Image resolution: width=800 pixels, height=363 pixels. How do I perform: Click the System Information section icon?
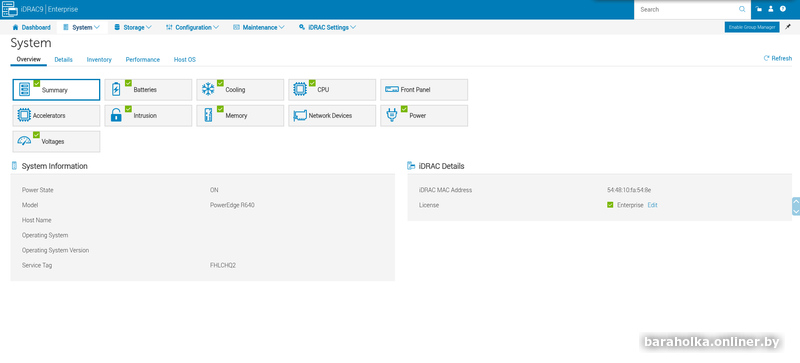coord(14,166)
